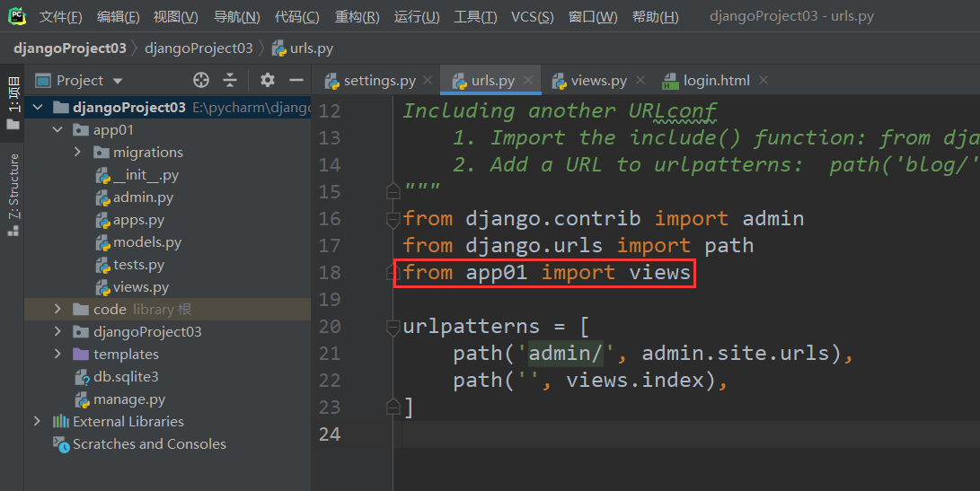The height and width of the screenshot is (491, 980).
Task: Open the 文件(F) menu
Action: coord(60,17)
